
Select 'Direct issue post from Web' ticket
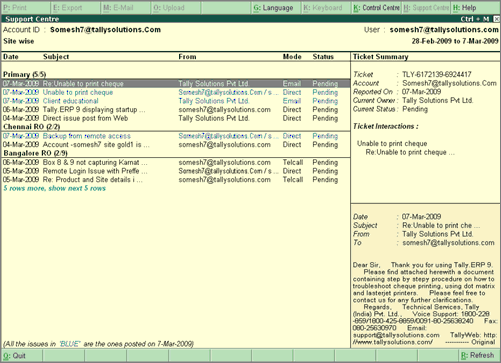[x=176, y=118]
